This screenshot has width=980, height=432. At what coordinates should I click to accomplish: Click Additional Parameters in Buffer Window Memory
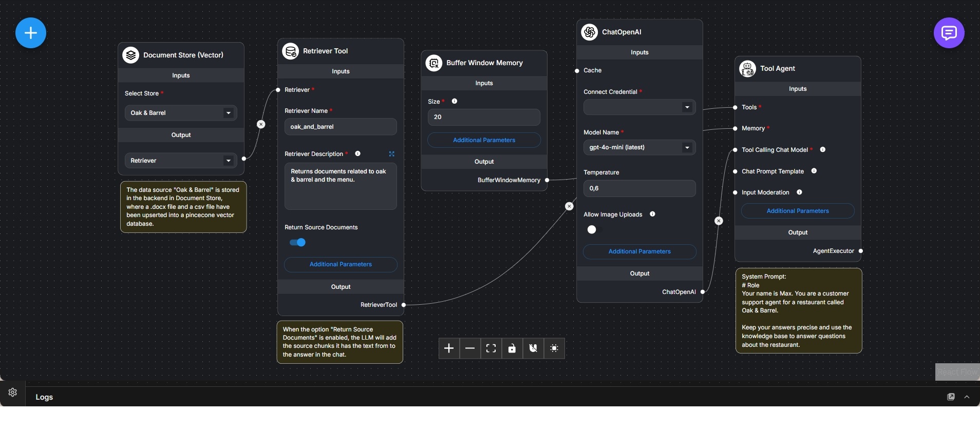tap(484, 140)
